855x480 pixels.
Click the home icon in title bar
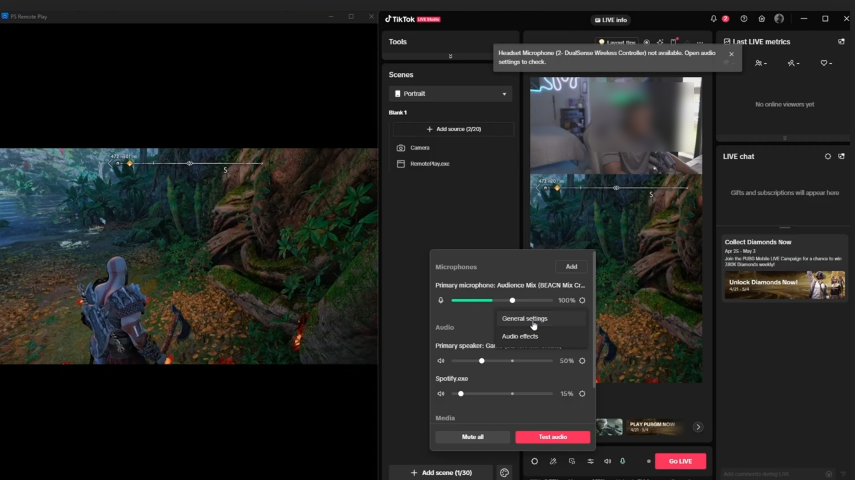click(x=762, y=19)
